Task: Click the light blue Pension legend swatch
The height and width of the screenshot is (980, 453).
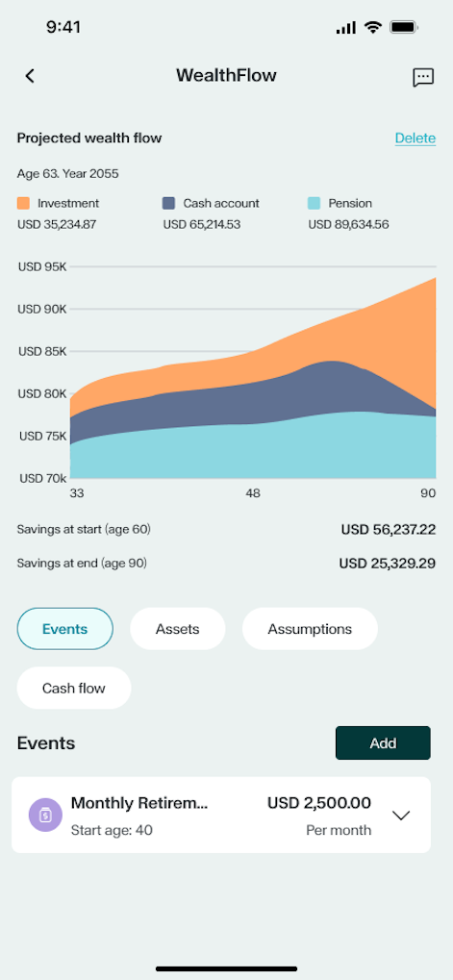Action: [315, 203]
